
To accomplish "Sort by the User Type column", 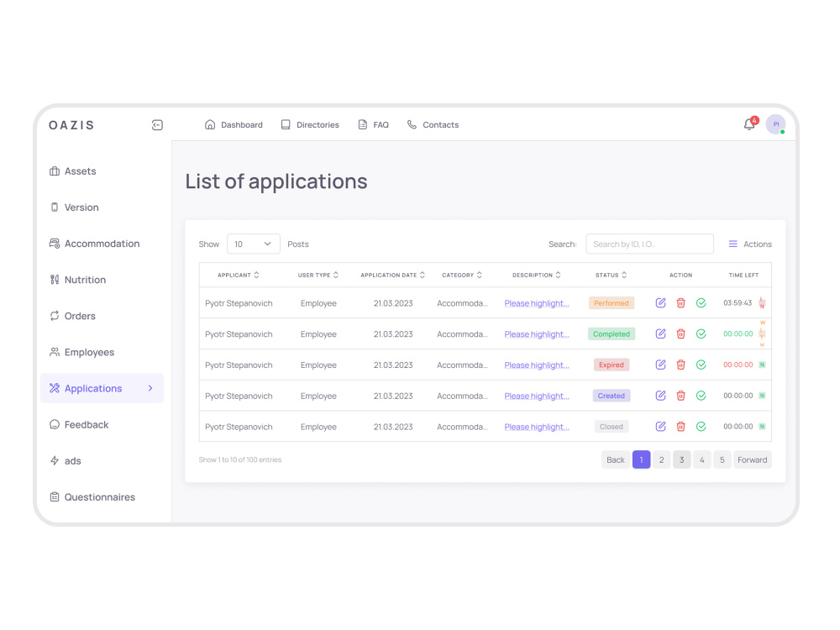I will pos(318,275).
